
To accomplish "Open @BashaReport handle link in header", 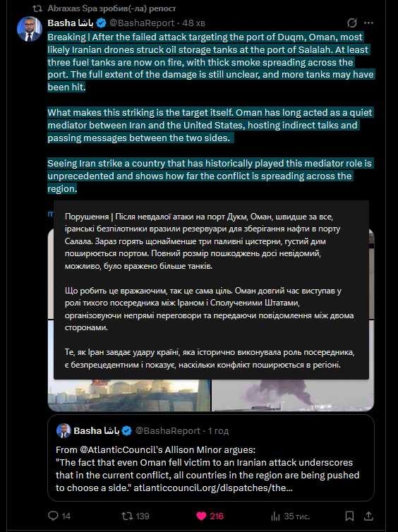I will pyautogui.click(x=142, y=23).
